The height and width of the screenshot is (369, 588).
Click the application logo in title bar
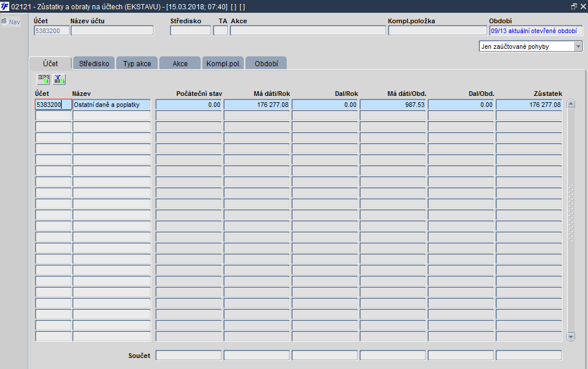[5, 6]
